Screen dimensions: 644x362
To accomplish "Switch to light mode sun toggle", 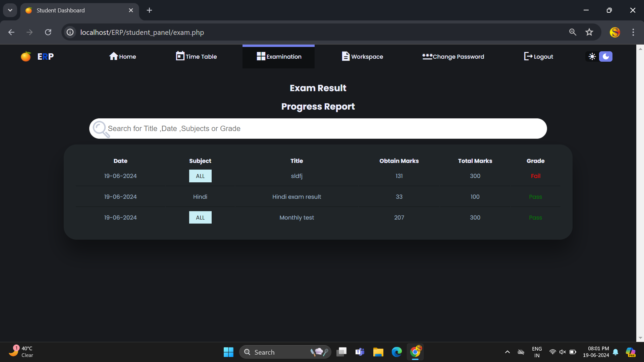I will click(x=592, y=57).
